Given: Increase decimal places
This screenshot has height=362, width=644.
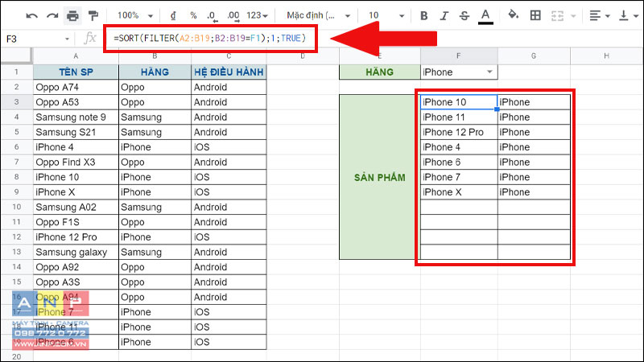Looking at the screenshot, I should [233, 16].
